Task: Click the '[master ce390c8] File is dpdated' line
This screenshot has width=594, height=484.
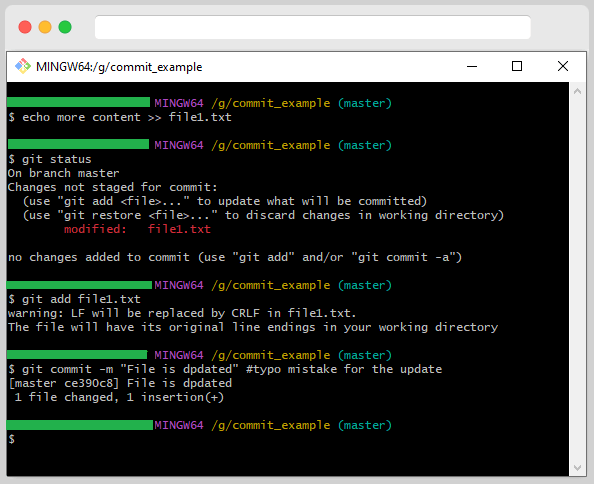Action: 120,383
